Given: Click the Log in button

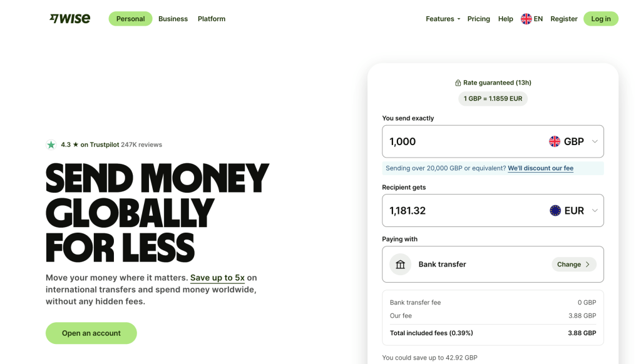Looking at the screenshot, I should [600, 19].
